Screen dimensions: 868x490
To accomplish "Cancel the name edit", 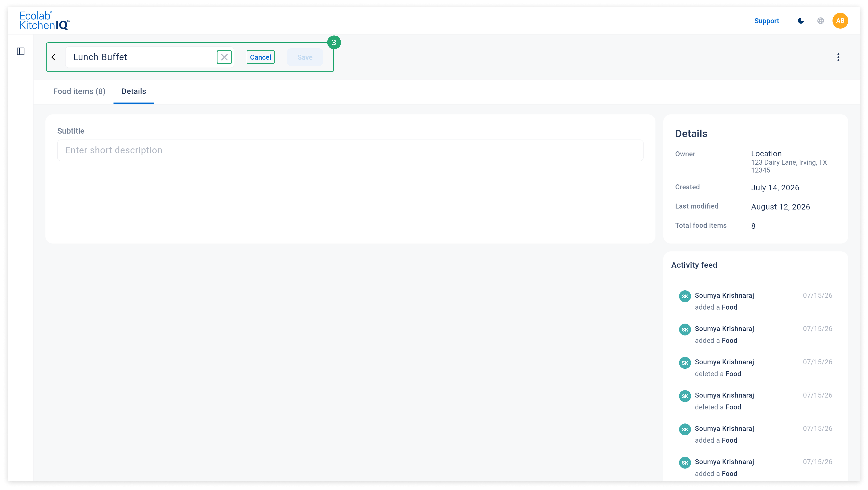I will tap(261, 57).
